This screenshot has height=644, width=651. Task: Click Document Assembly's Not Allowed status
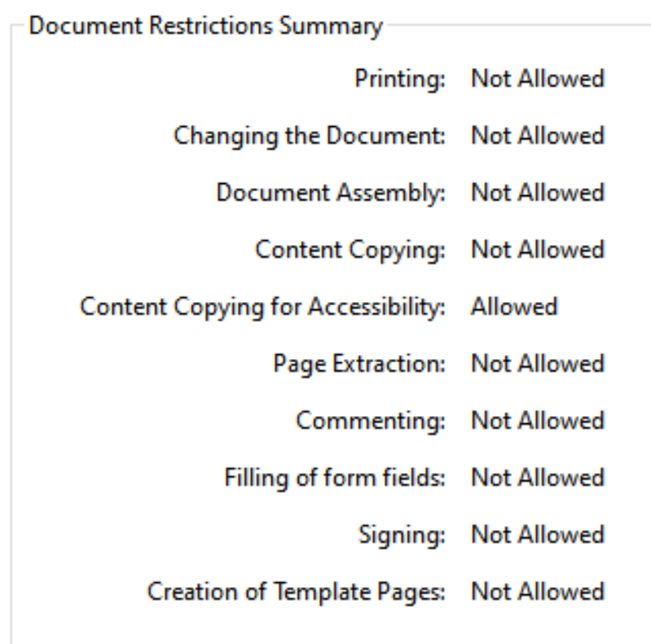(538, 192)
